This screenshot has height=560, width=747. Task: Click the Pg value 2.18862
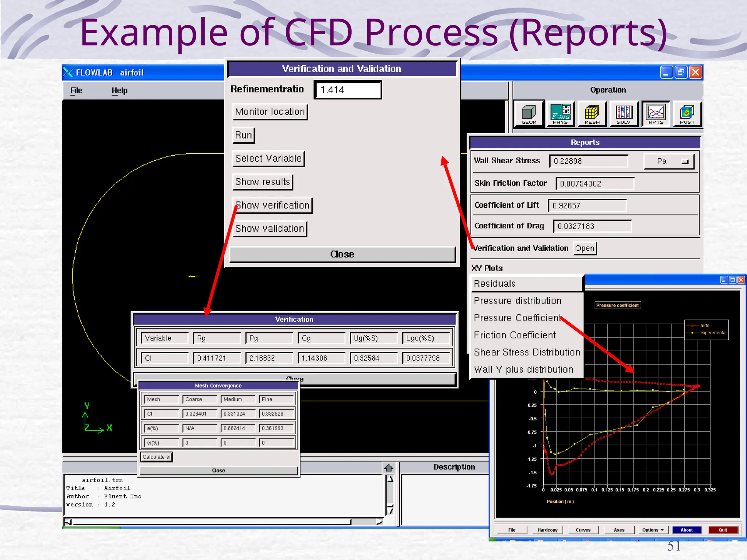(269, 358)
